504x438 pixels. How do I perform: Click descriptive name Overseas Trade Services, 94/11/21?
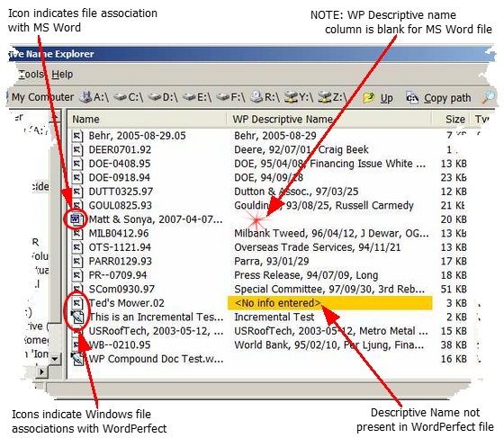point(318,247)
